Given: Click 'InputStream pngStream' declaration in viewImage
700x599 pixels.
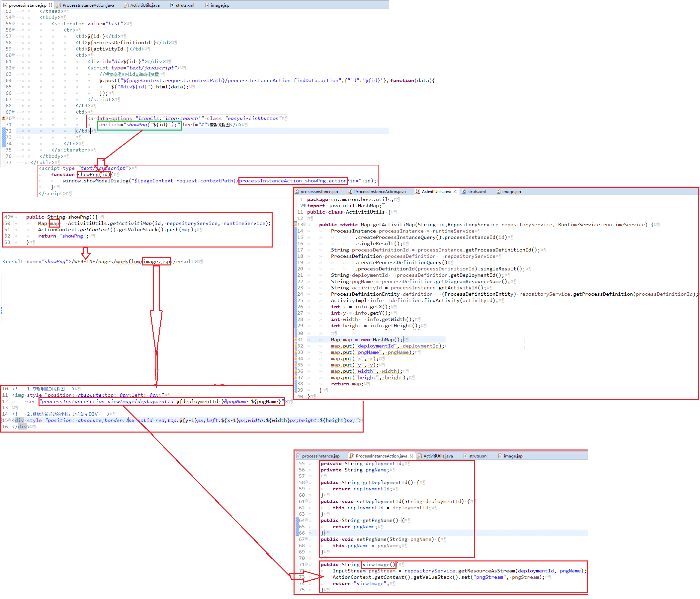Looking at the screenshot, I should coord(364,571).
